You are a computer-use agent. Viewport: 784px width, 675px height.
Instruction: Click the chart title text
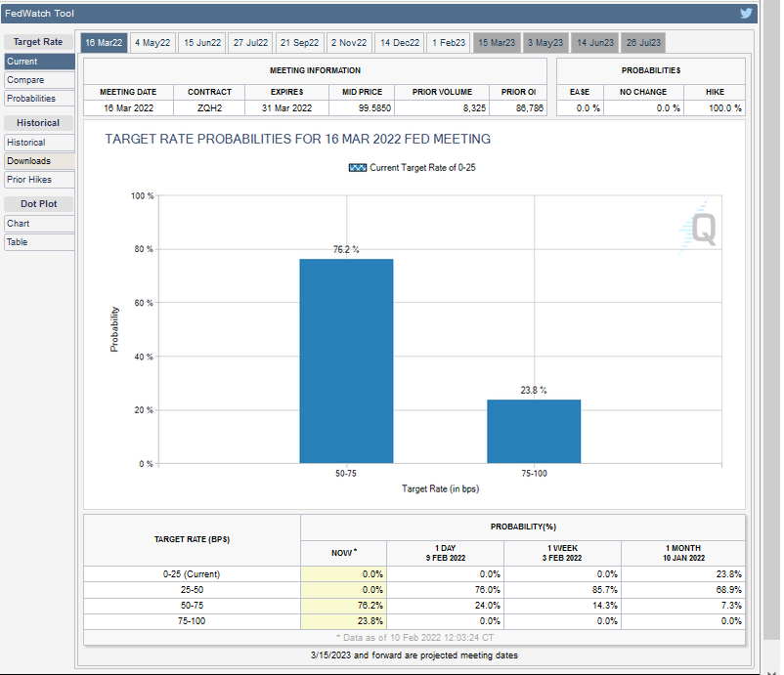pos(297,139)
